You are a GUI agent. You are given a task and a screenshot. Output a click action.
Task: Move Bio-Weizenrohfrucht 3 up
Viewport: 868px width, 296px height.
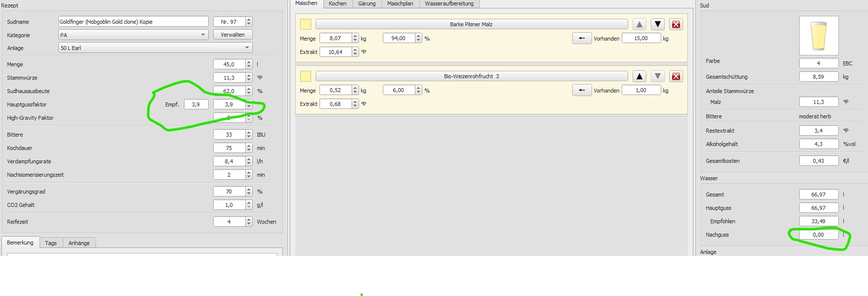click(x=640, y=76)
